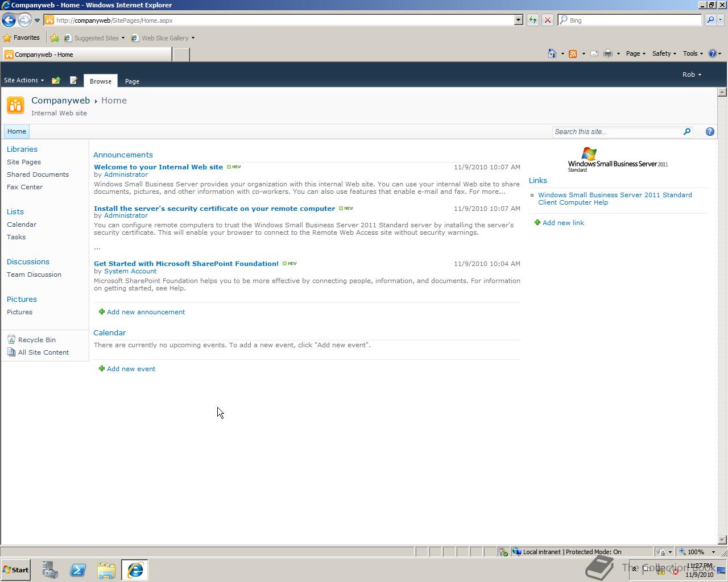Go back with the browser Back arrow
Screen dimensions: 728x582
[x=9, y=20]
